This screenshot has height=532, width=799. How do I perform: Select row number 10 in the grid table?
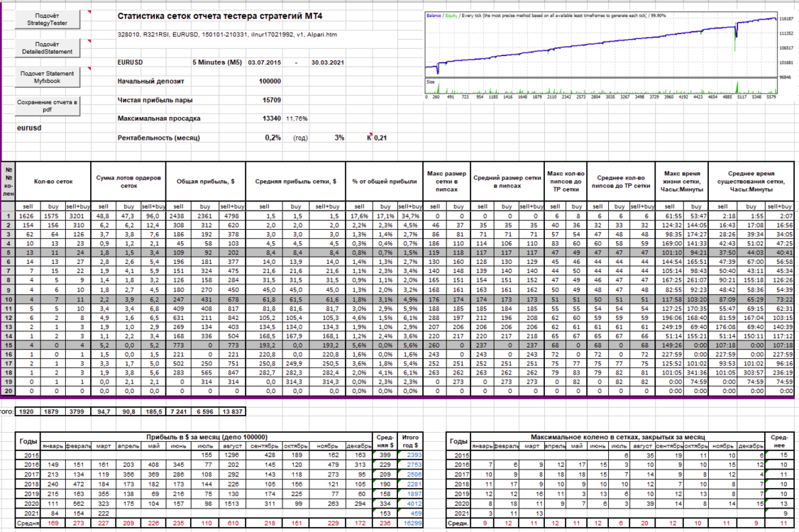[x=8, y=299]
